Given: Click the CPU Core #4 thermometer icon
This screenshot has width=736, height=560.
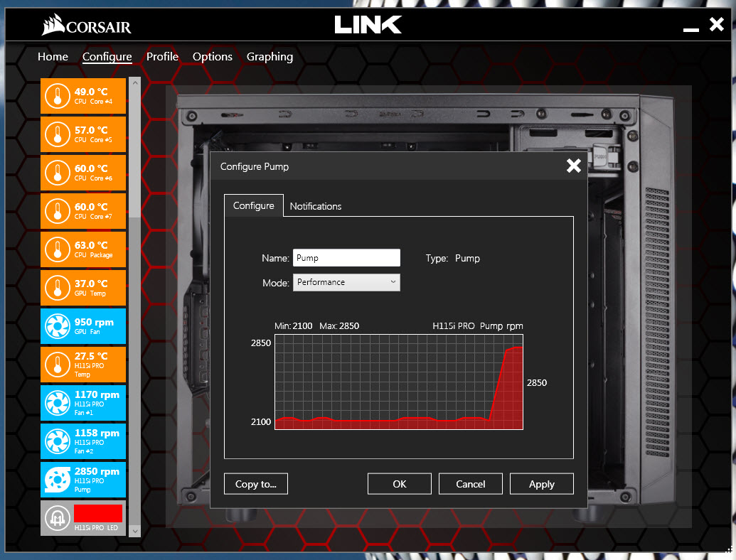Looking at the screenshot, I should click(x=58, y=96).
